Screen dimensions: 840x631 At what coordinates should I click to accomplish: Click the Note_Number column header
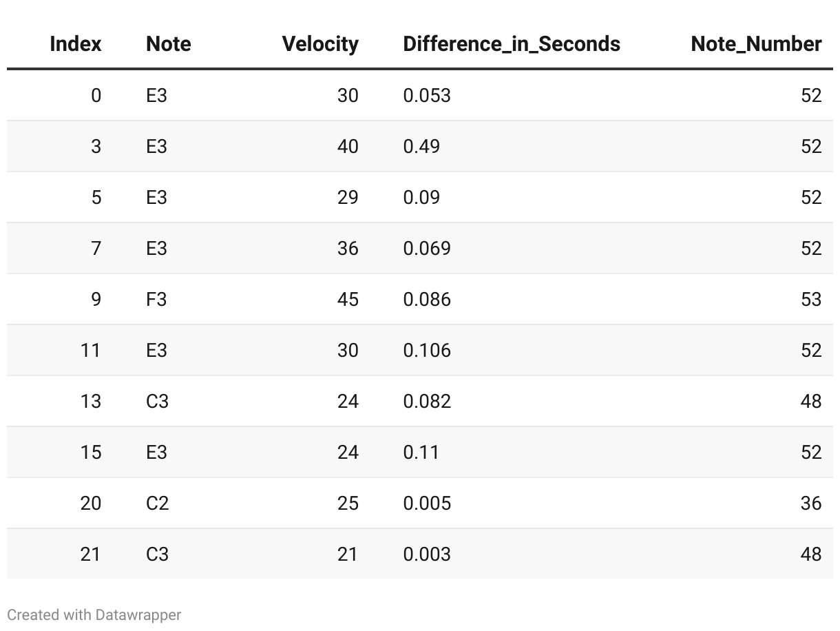coord(756,44)
